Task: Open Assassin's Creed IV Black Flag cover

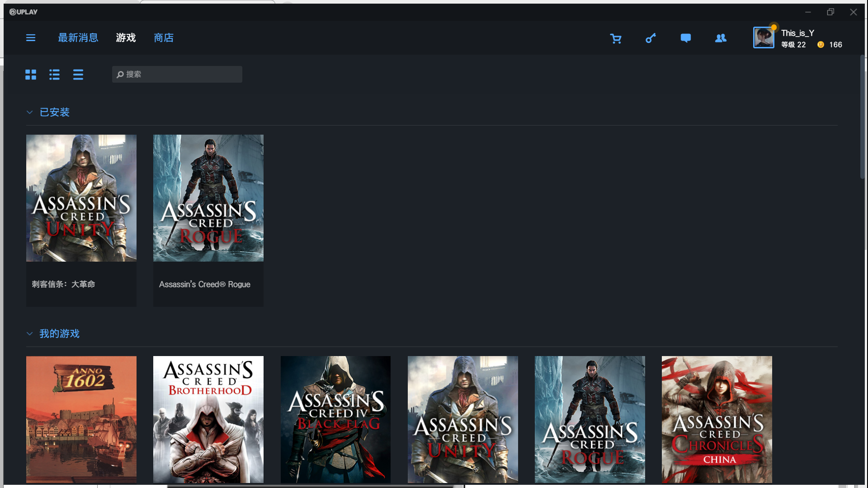Action: 335,419
